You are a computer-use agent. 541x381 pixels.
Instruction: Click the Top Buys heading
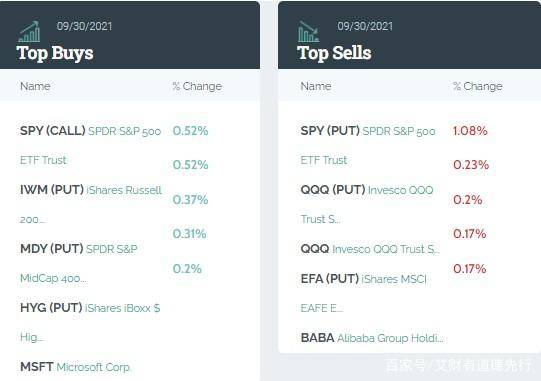click(x=55, y=53)
